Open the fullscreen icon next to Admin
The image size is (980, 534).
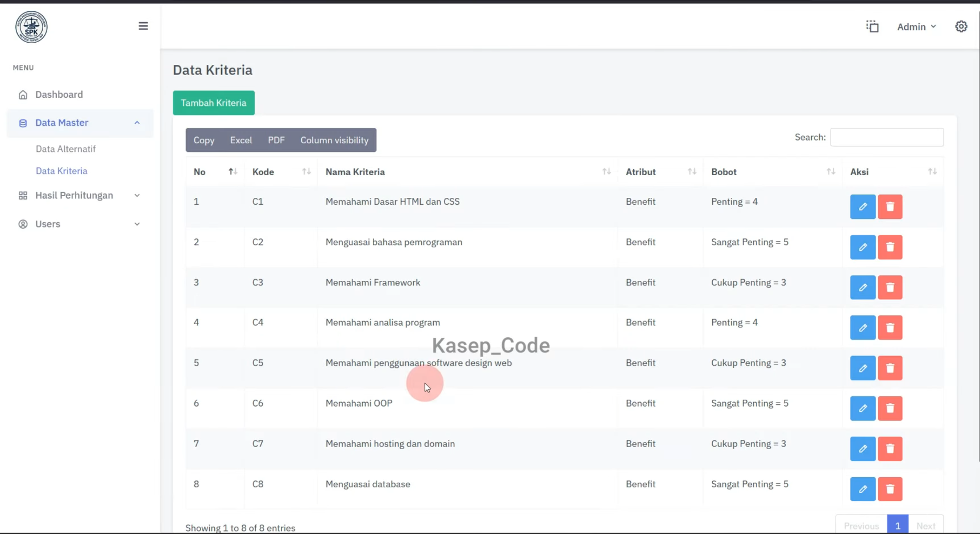(x=872, y=26)
